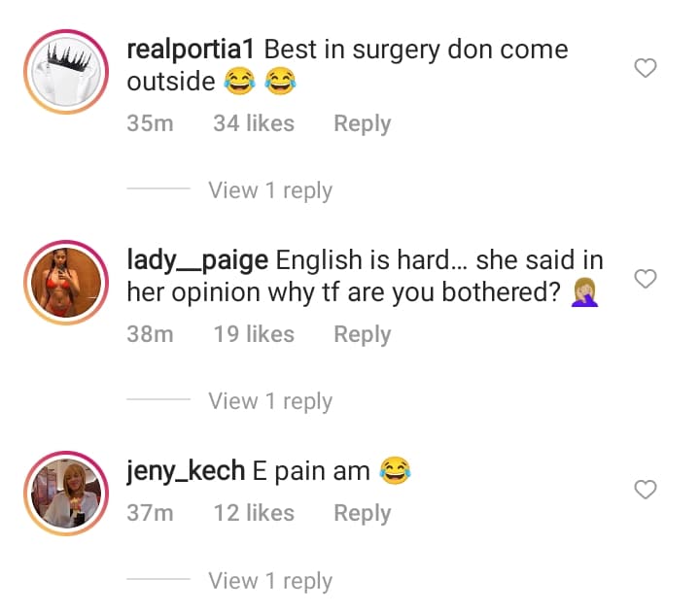View the 12 likes list
700x614 pixels.
click(x=253, y=513)
